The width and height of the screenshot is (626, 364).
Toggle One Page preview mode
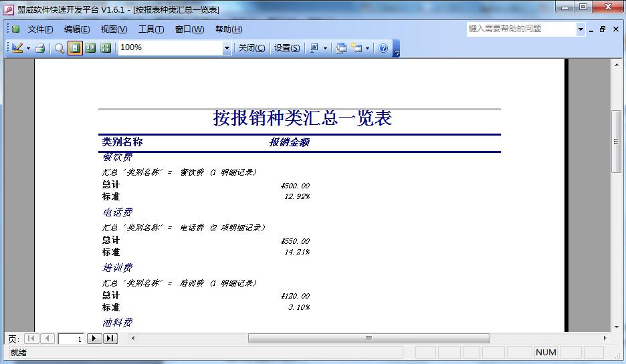pos(75,48)
